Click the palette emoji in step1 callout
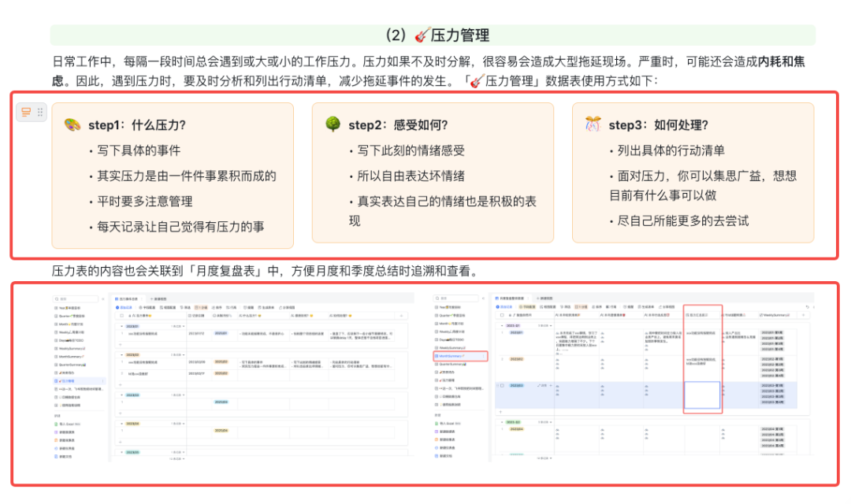 [x=72, y=124]
